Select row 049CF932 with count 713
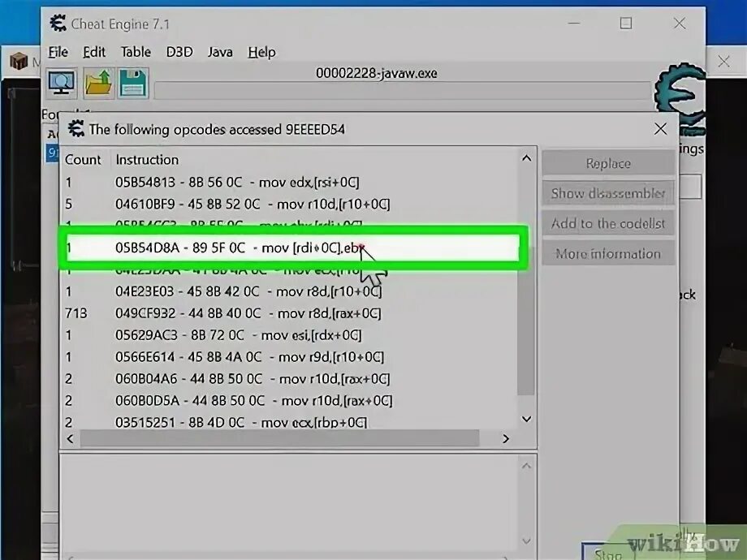 click(290, 313)
